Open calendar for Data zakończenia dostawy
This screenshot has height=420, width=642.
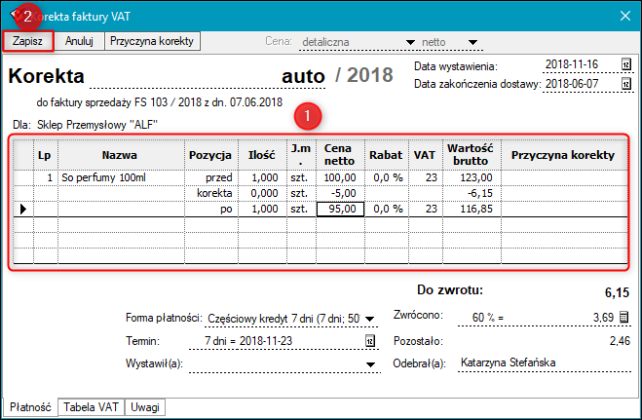point(626,84)
